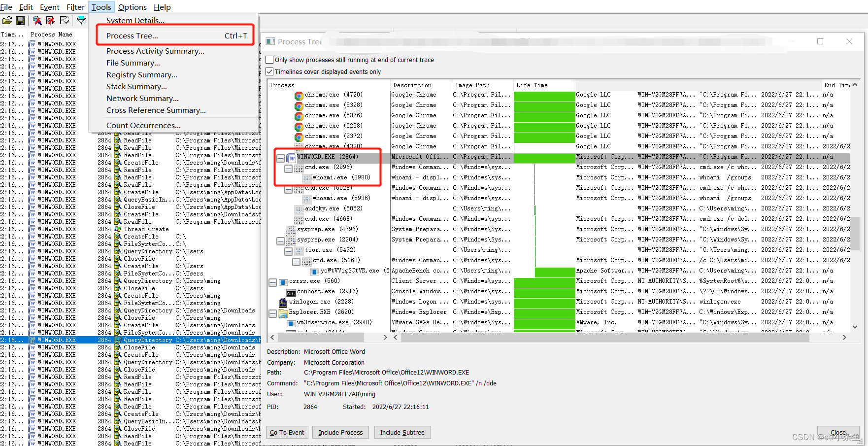Click the Include Subtree button
Image resolution: width=868 pixels, height=446 pixels.
point(402,432)
